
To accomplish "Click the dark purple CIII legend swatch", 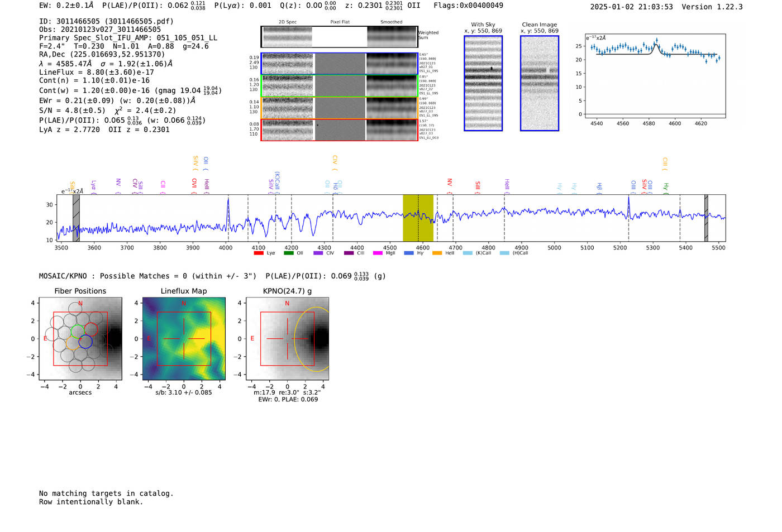I will coord(349,253).
